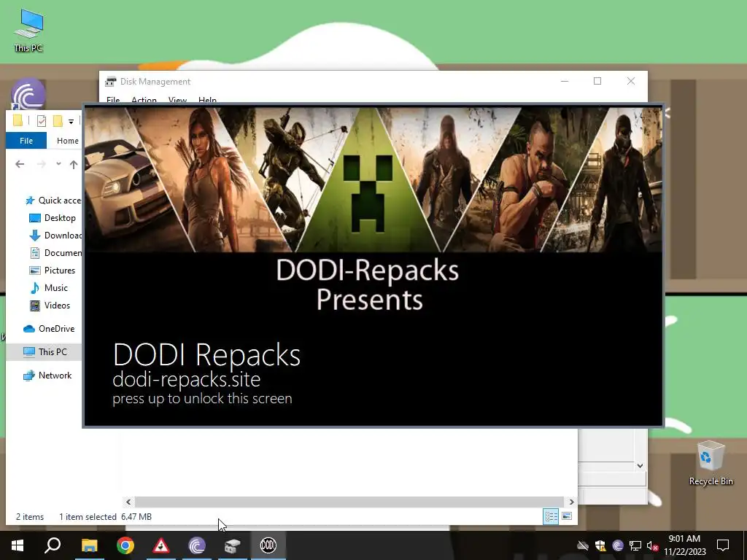
Task: Click '1 item selected 6.47 MB' status text
Action: pos(105,517)
